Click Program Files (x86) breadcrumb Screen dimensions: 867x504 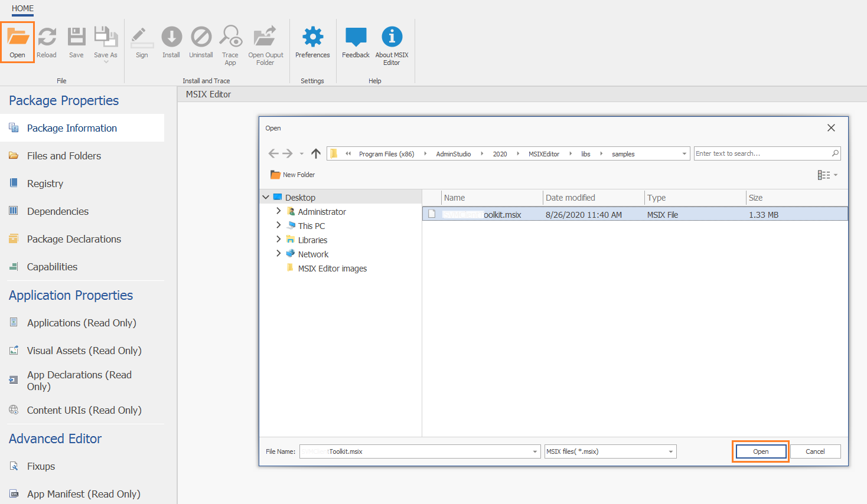pos(386,154)
